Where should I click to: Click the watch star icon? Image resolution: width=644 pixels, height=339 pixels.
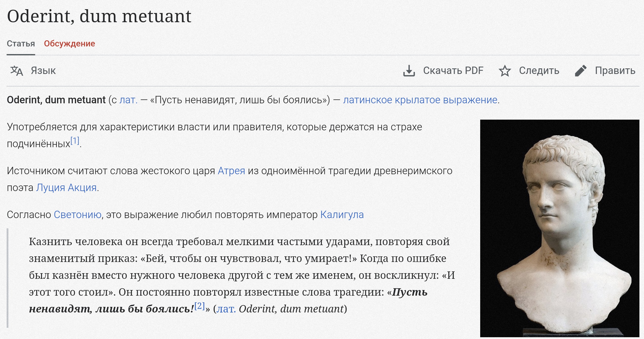(x=505, y=71)
